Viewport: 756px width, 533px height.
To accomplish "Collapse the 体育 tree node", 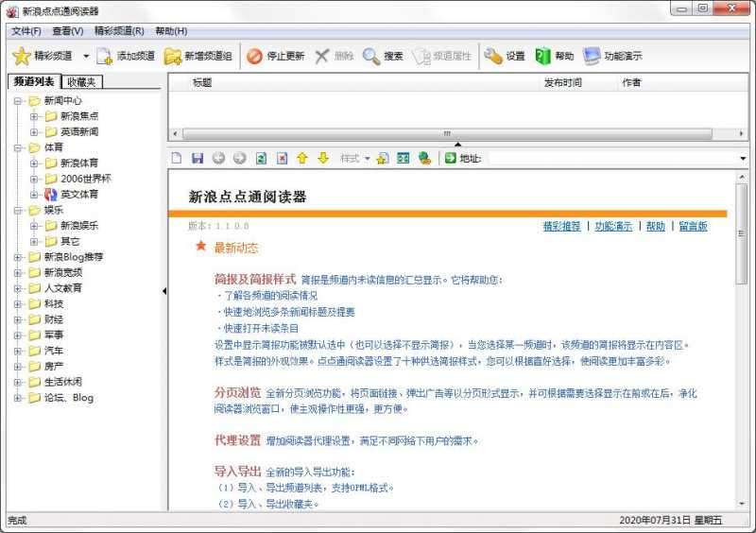I will pyautogui.click(x=18, y=147).
